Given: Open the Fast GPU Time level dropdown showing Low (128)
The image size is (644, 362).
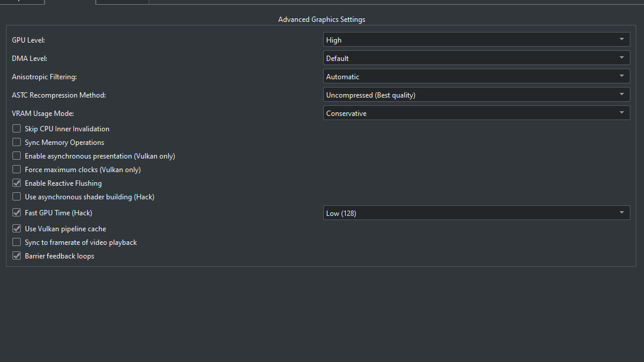Looking at the screenshot, I should click(476, 213).
